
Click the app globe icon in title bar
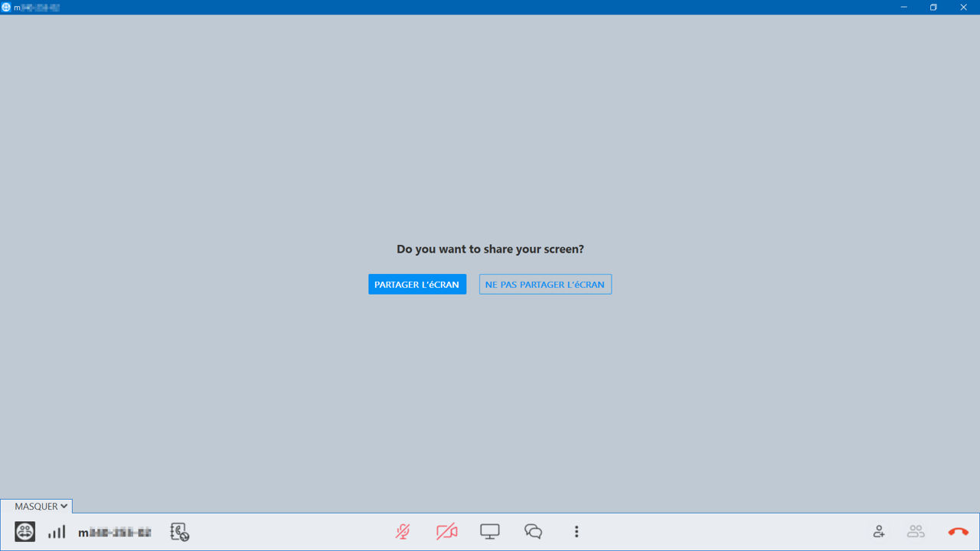pos(7,7)
